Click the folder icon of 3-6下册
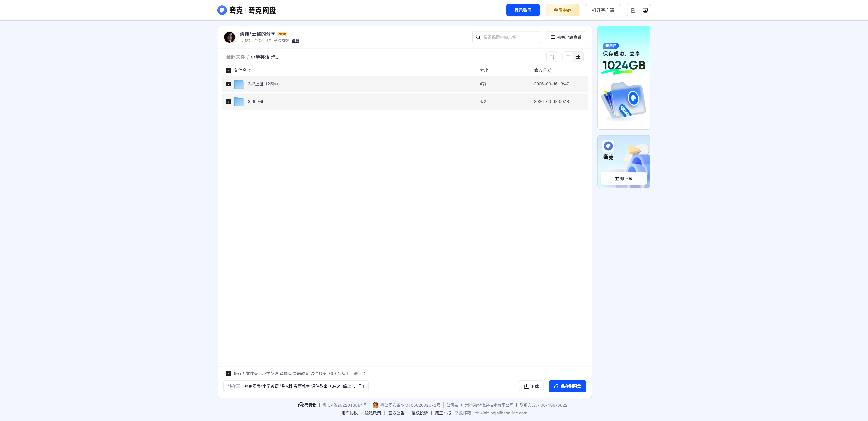This screenshot has width=868, height=421. (239, 101)
